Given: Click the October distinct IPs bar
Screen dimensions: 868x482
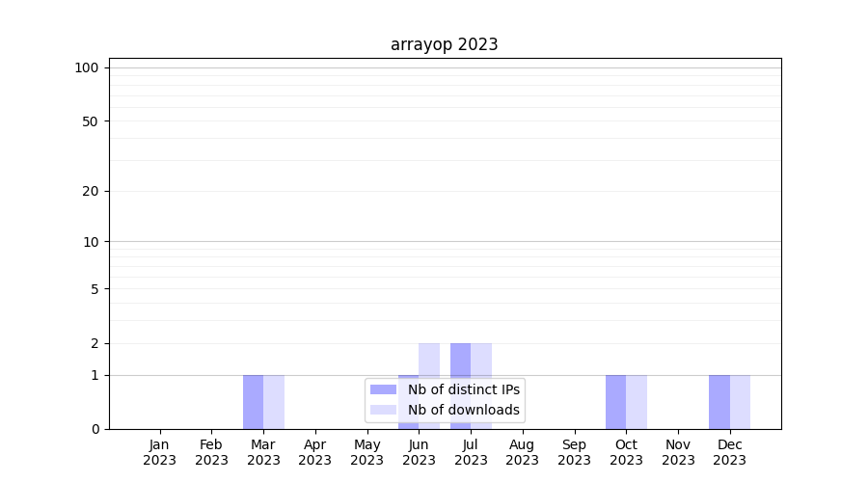Looking at the screenshot, I should (x=615, y=402).
